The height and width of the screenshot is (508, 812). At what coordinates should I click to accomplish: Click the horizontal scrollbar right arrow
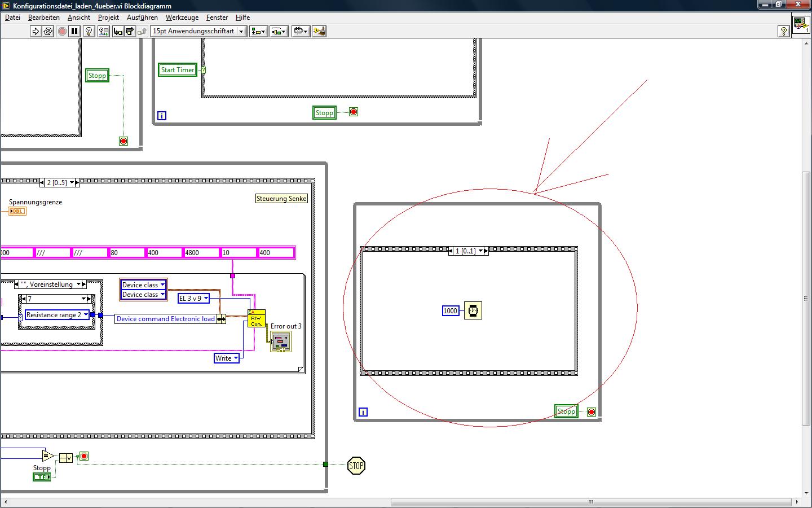tap(797, 502)
